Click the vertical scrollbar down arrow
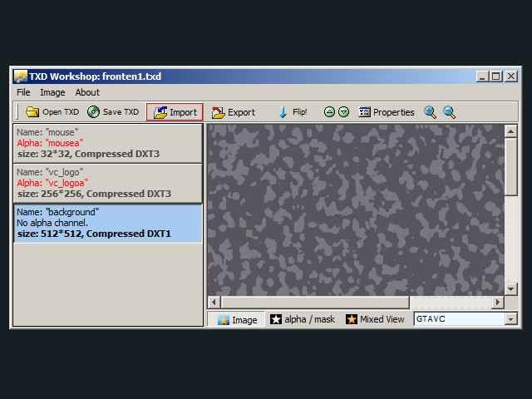532x399 pixels. click(x=511, y=289)
